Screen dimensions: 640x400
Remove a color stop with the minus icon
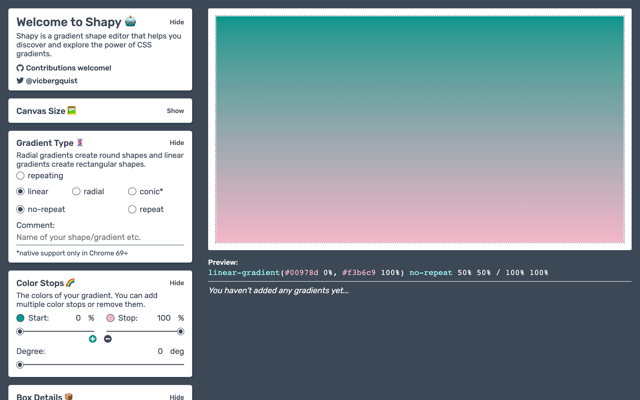tap(108, 339)
